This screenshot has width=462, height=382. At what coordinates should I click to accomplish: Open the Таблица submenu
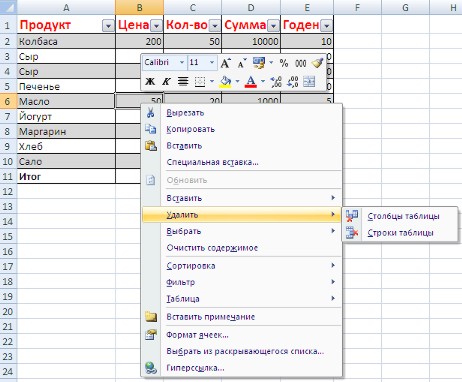[x=242, y=299]
